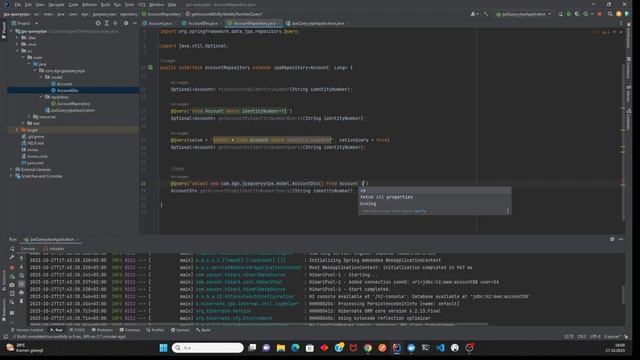Open the Window menu

point(156,4)
